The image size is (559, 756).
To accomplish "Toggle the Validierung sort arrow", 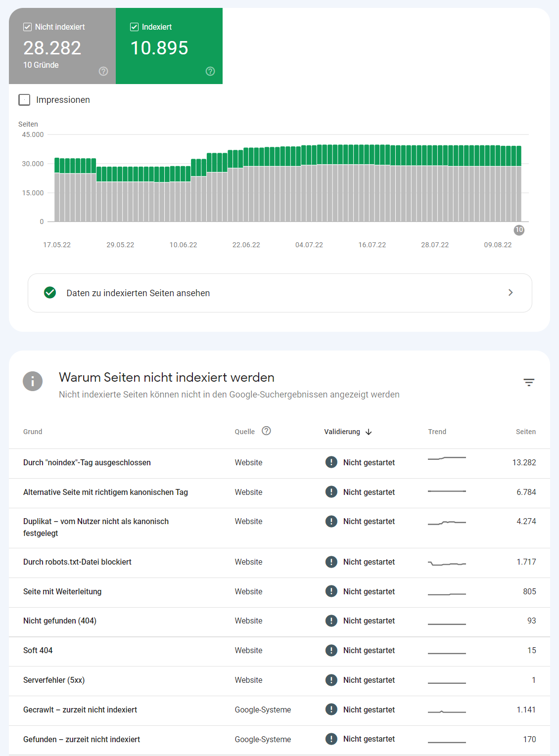I will click(368, 432).
